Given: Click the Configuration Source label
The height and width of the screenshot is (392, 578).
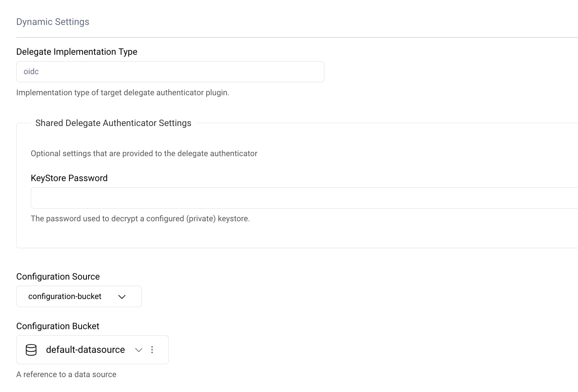Looking at the screenshot, I should 58,277.
